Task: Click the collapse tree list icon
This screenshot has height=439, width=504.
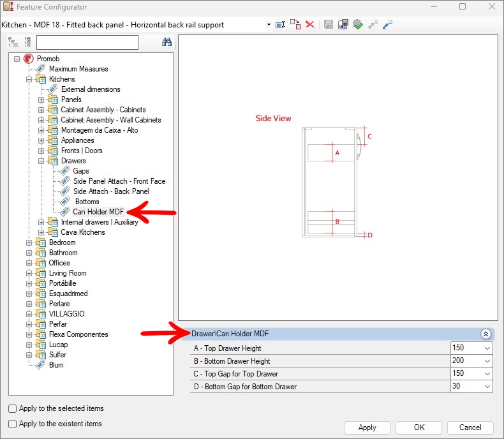Action: tap(28, 41)
